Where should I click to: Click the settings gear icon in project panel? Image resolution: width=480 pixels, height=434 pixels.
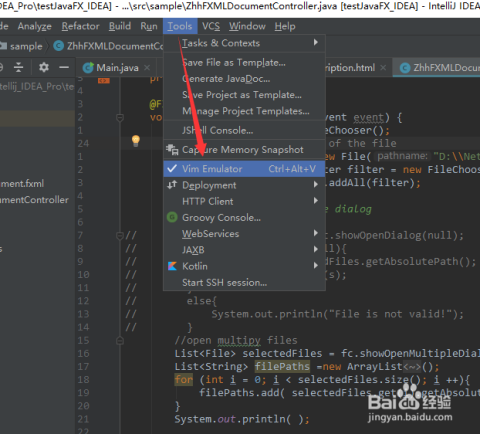pyautogui.click(x=44, y=67)
